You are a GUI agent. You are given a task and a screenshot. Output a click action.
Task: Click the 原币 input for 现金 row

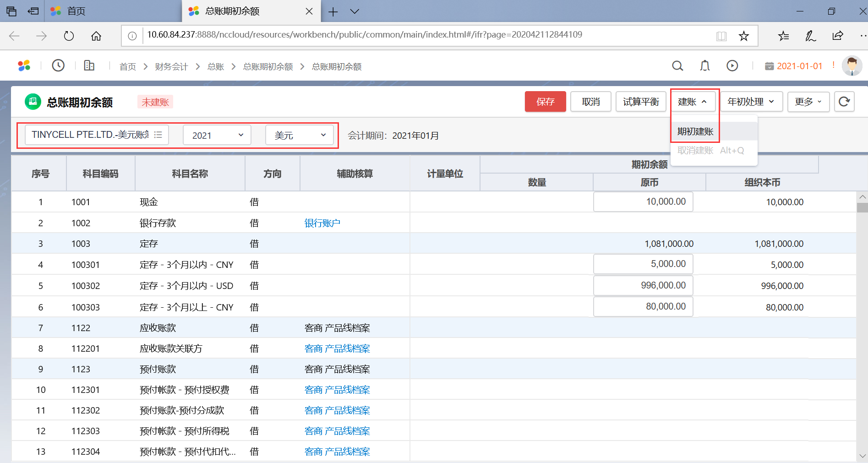click(643, 202)
